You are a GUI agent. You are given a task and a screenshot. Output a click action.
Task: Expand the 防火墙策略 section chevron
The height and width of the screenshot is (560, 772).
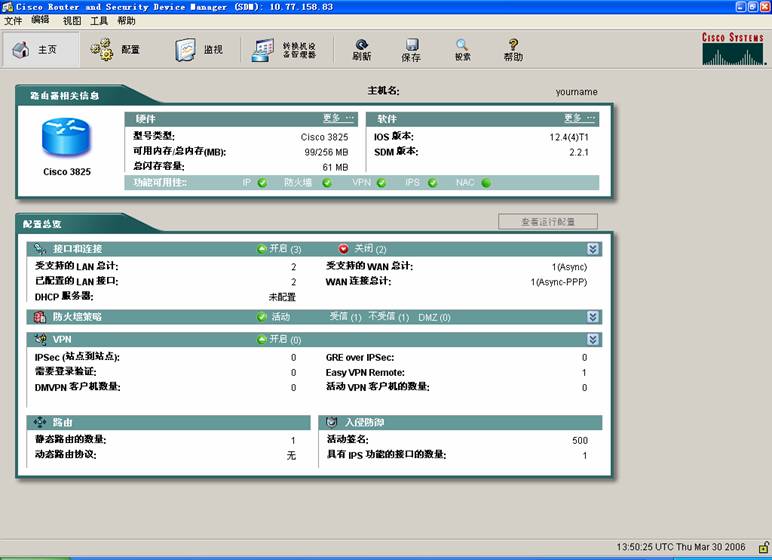tap(593, 317)
